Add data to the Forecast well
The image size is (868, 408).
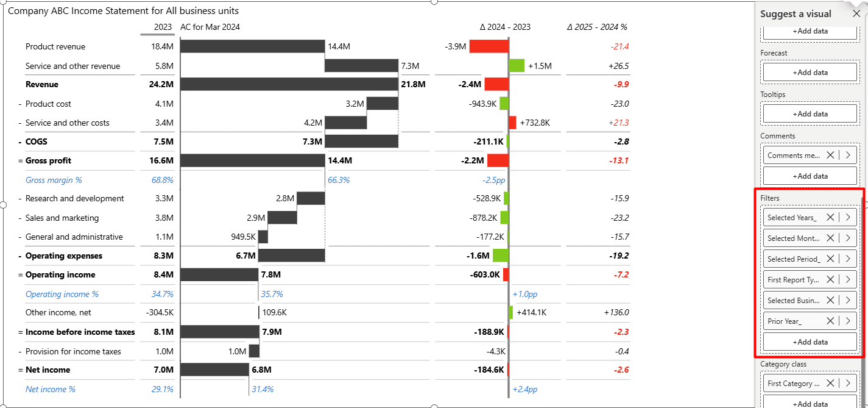(810, 72)
